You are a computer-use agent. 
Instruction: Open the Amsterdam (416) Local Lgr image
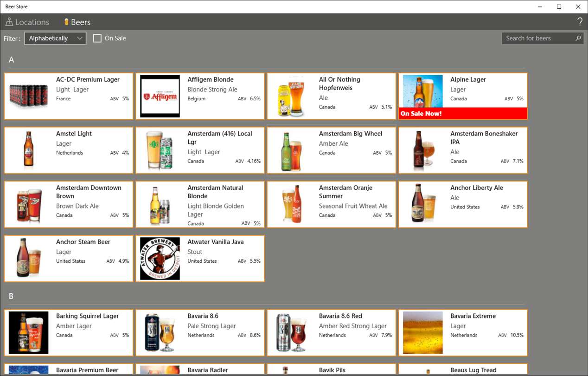click(160, 150)
